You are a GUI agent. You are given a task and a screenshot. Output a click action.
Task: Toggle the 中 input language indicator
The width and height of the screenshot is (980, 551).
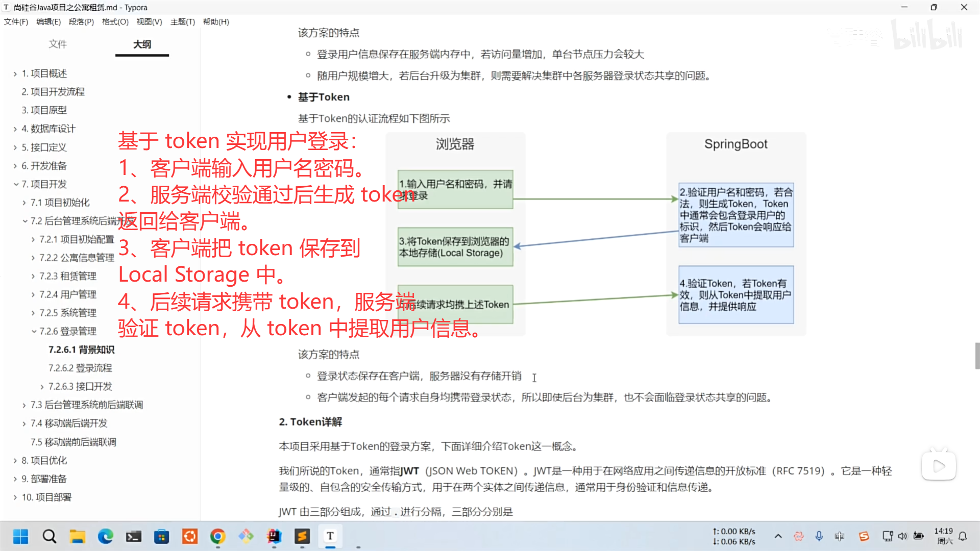(x=839, y=536)
